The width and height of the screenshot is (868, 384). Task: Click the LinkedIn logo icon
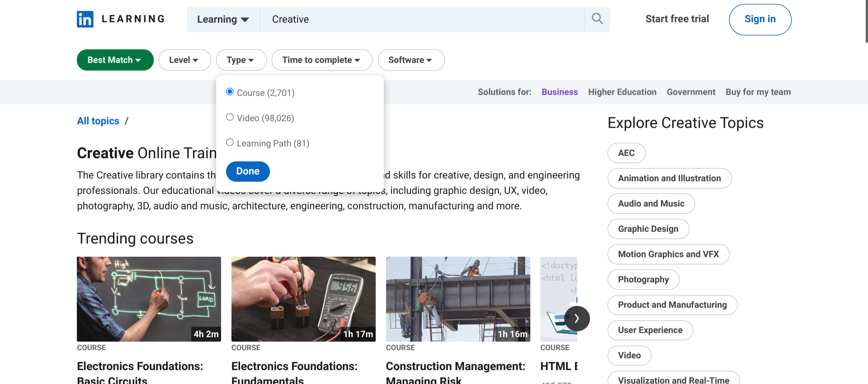(x=85, y=19)
